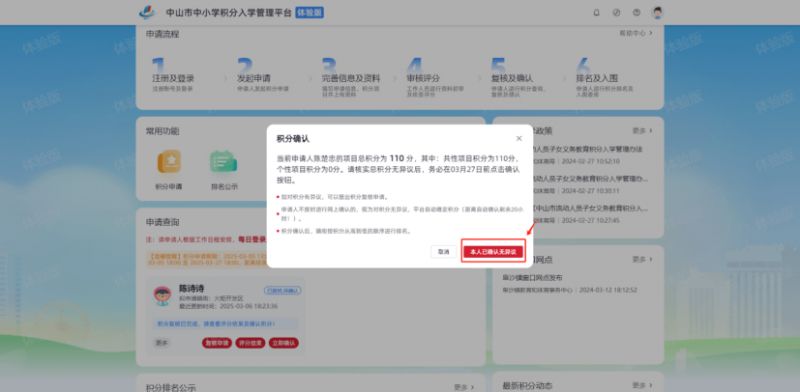Confirm with 本人已确认无异议 button

click(493, 252)
